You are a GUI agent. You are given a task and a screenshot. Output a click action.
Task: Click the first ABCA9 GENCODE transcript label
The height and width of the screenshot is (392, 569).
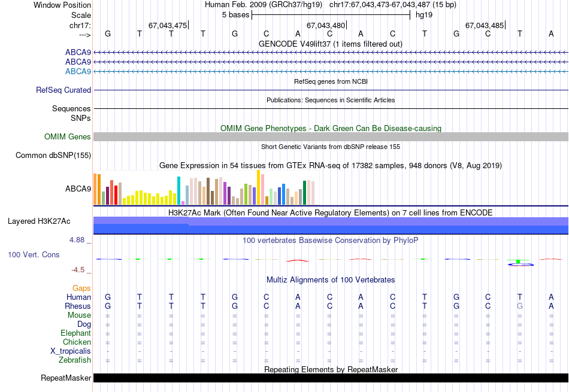click(78, 52)
